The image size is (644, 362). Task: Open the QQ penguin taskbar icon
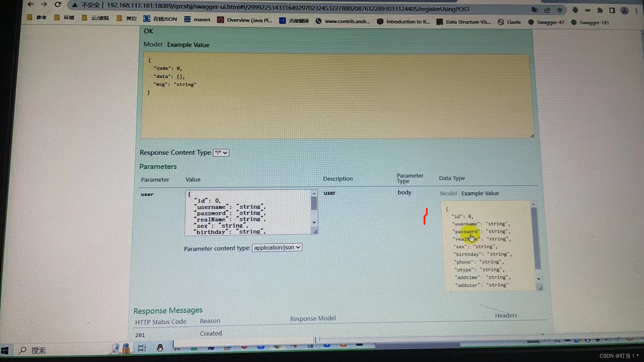click(x=160, y=348)
